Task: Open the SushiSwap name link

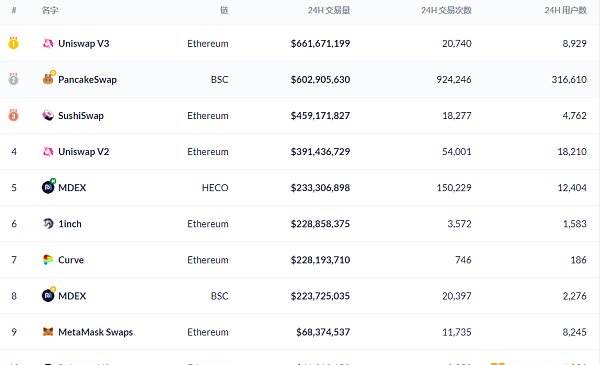Action: pos(81,116)
